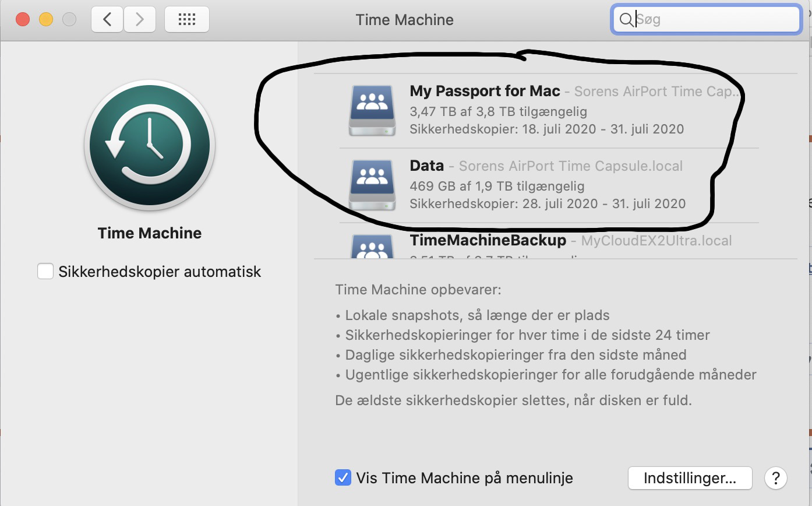The width and height of the screenshot is (812, 506).
Task: Focus the Søg search field
Action: tap(706, 20)
